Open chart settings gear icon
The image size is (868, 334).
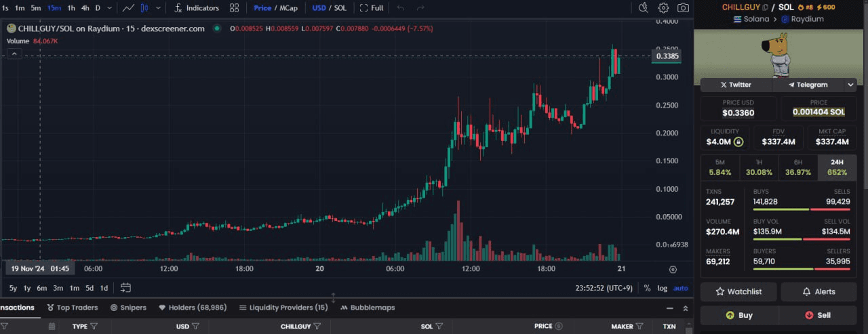(663, 8)
